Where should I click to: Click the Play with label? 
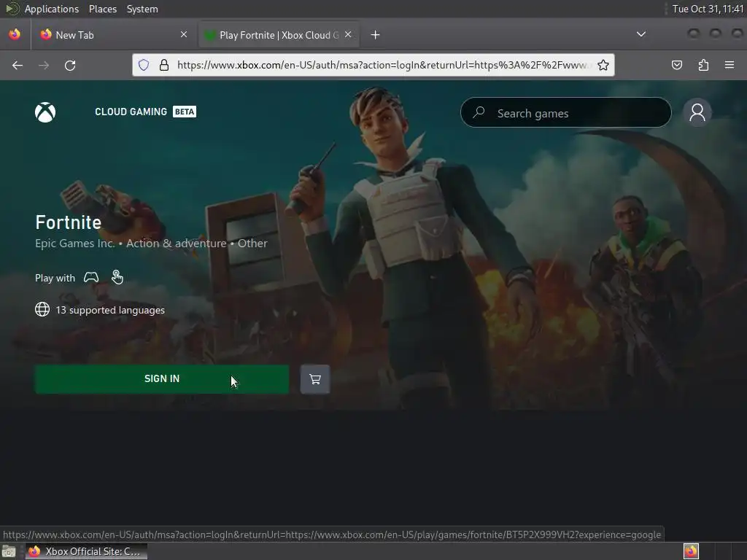(55, 278)
